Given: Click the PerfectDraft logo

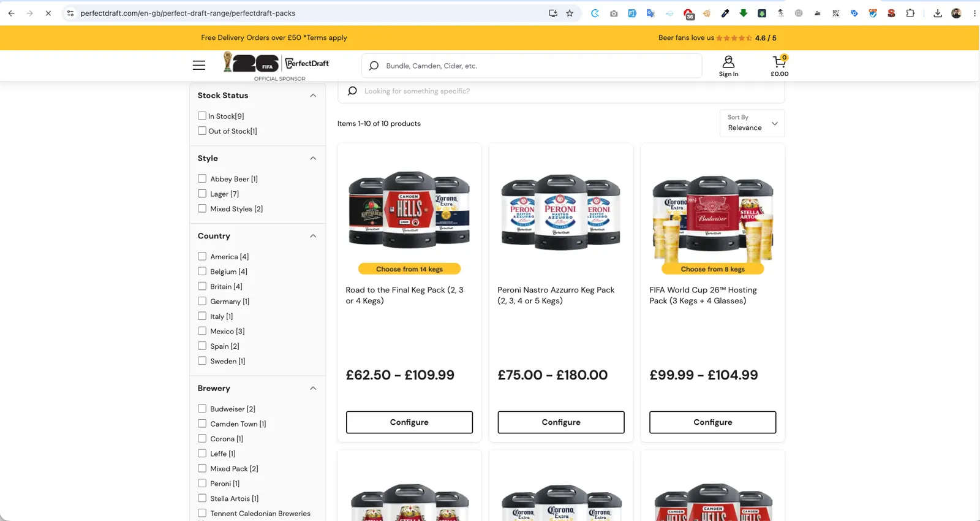Looking at the screenshot, I should (x=307, y=63).
